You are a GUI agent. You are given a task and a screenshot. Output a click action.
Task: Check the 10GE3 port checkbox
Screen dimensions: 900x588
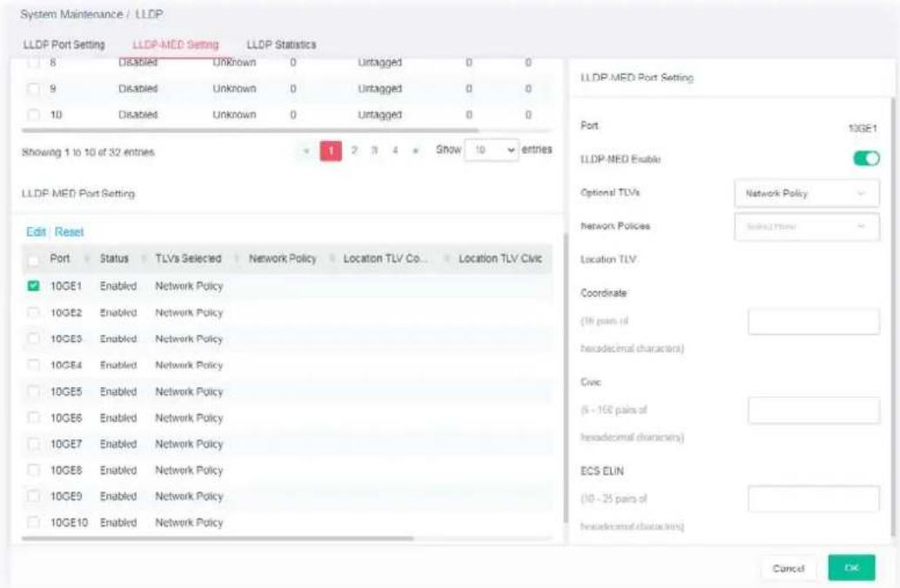33,338
